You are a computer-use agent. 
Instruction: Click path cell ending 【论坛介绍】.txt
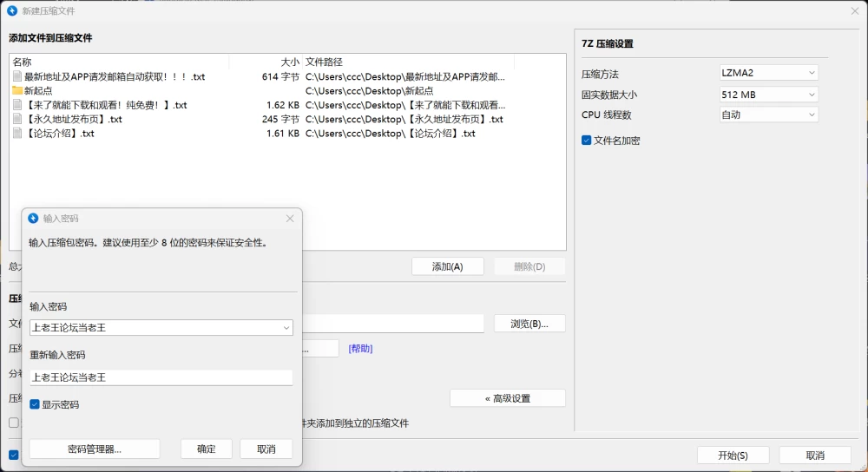click(x=391, y=134)
